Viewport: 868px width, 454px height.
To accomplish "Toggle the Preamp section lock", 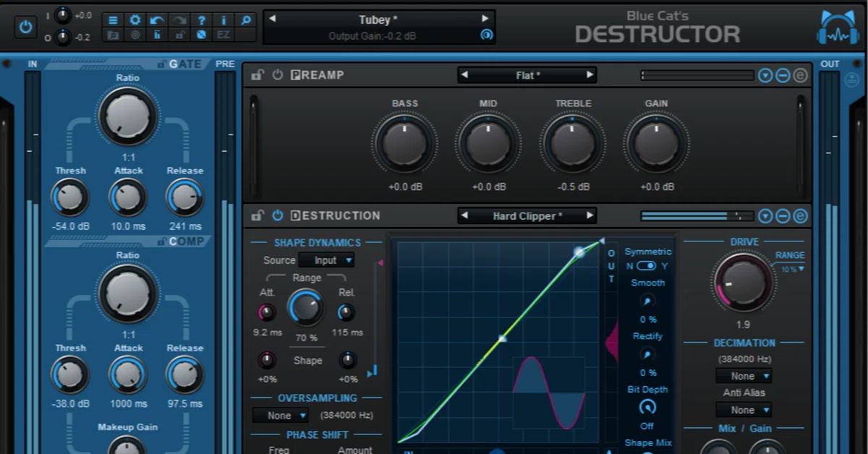I will pos(257,75).
